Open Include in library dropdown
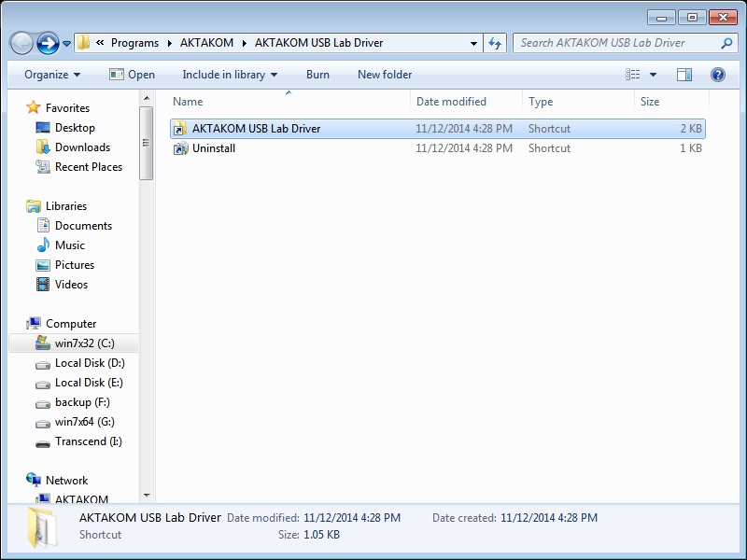The image size is (747, 560). [x=230, y=75]
